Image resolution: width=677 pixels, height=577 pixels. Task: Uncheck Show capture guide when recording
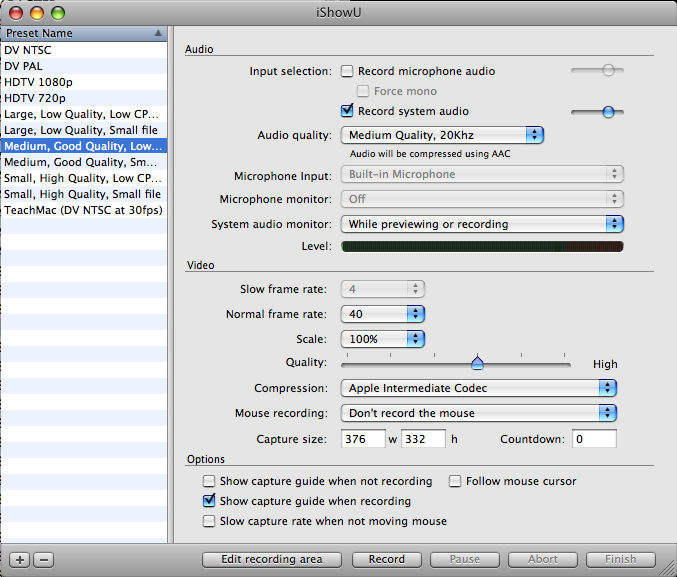[209, 501]
